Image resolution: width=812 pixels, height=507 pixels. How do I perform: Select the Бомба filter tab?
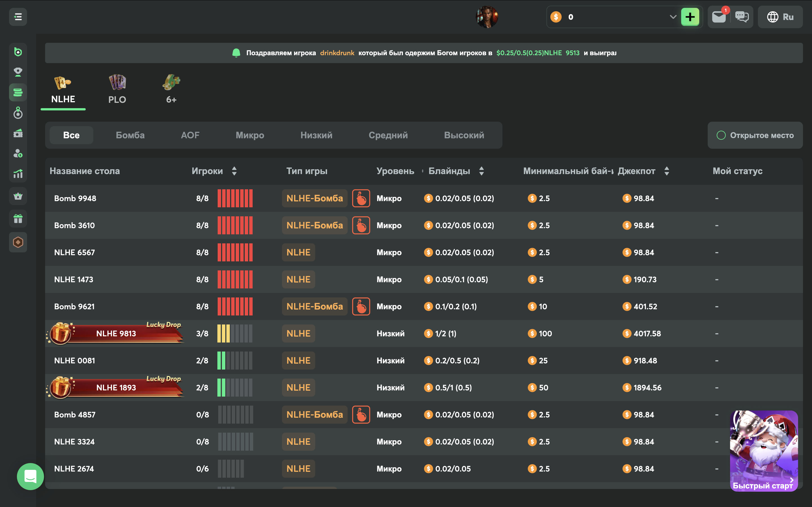tap(130, 135)
